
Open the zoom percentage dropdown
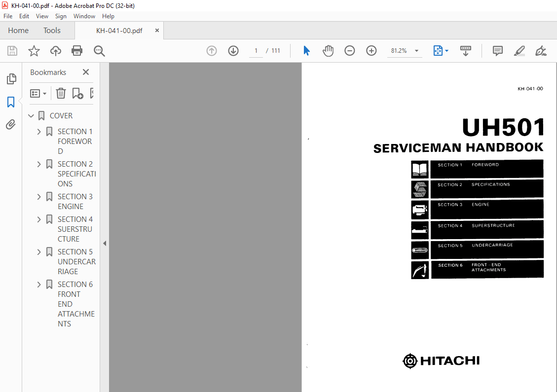417,51
